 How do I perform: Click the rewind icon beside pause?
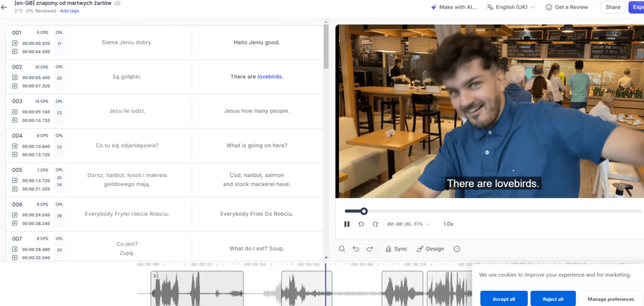(361, 224)
